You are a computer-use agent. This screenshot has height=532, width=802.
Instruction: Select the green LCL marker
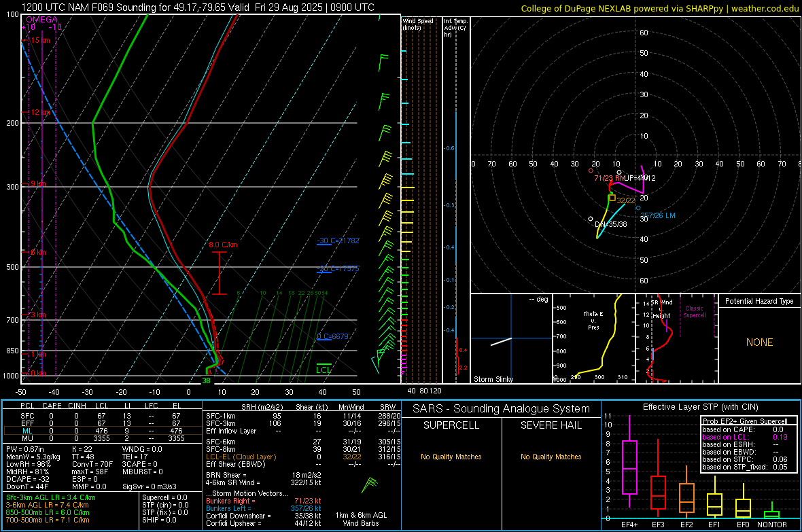324,370
